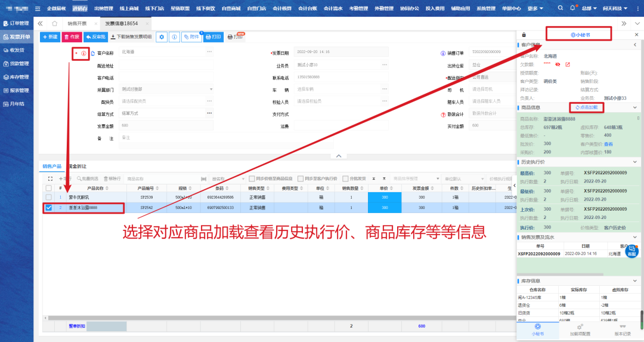Viewport: 644px width, 342px height.
Task: Click the red edit icon beside 欠款额
Action: 568,64
